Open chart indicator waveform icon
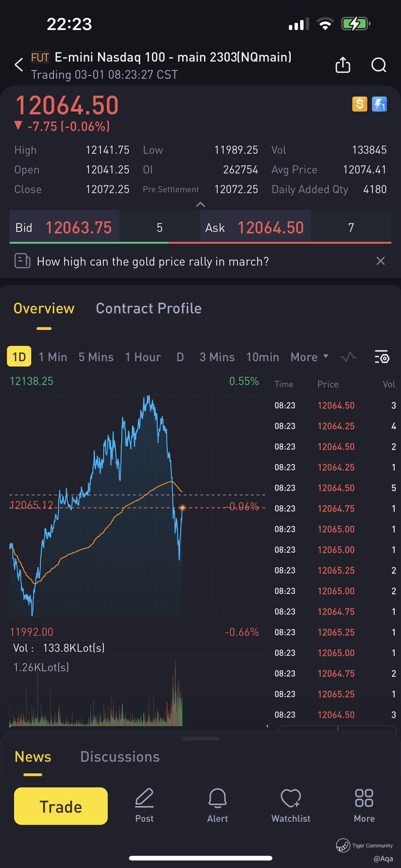The image size is (401, 868). click(349, 357)
